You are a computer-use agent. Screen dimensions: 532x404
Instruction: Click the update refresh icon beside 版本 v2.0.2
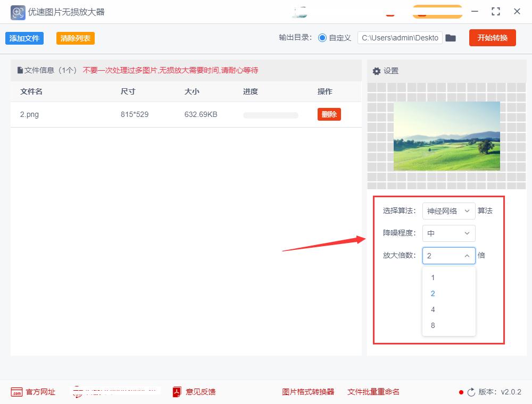tap(471, 392)
